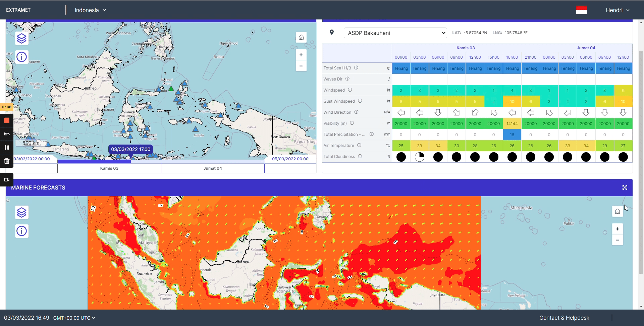Click the home icon on the map
Viewport: 644px width, 326px height.
301,37
